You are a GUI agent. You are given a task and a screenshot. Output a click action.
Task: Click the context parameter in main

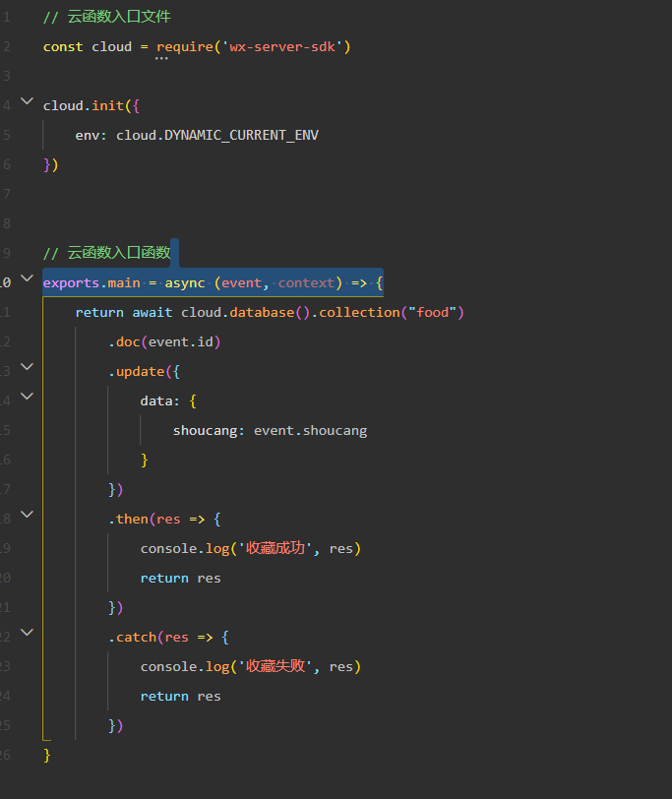coord(306,283)
